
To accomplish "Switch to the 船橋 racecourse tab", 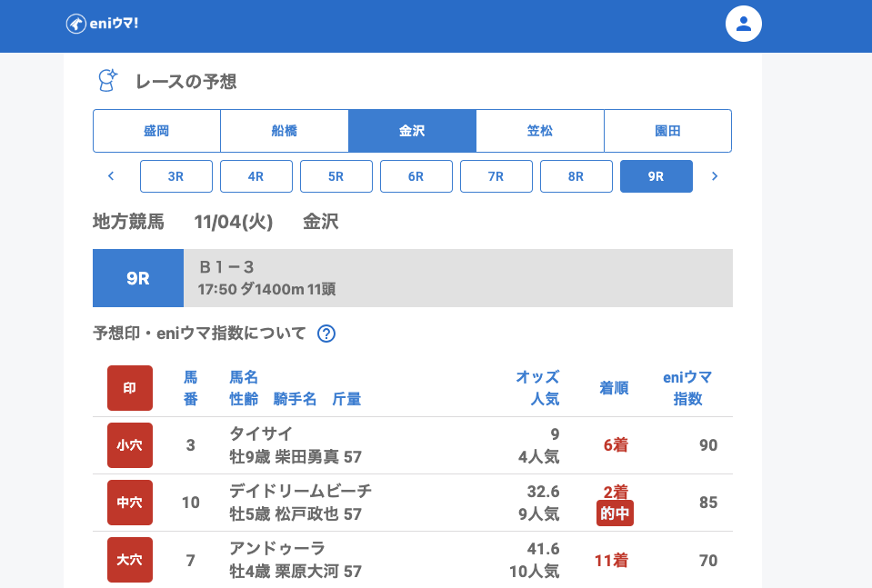I will coord(285,131).
